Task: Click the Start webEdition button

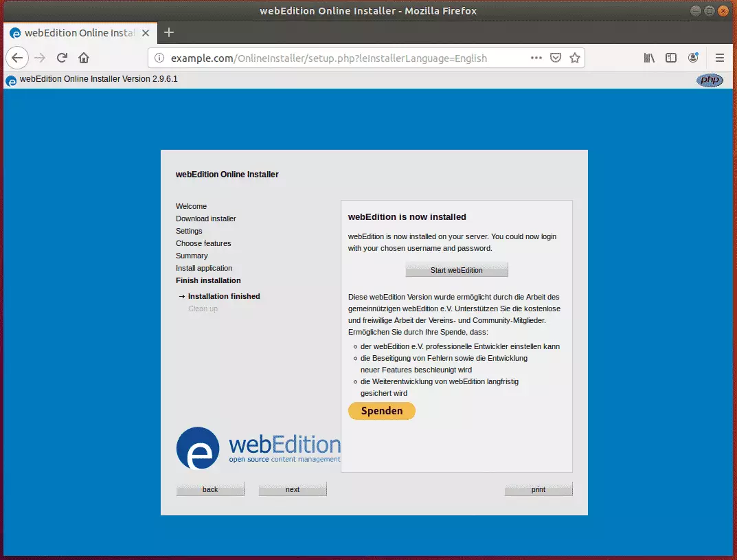Action: 456,270
